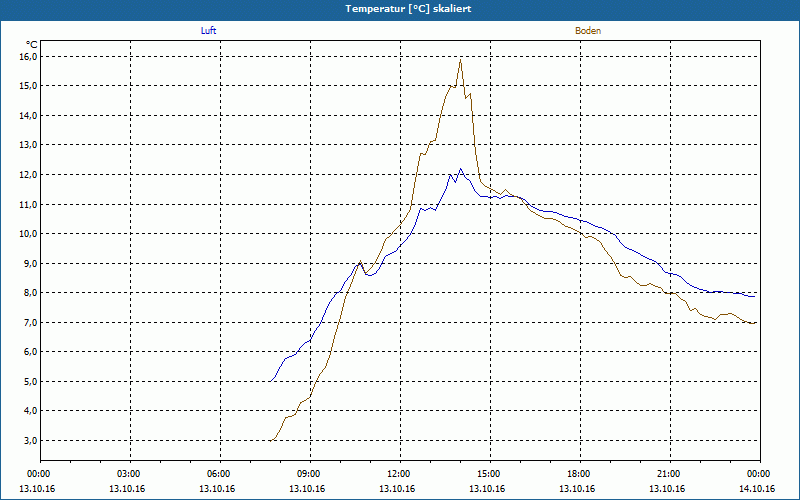Click the chart title 'Temperatur [°C] skaliert'
The image size is (800, 500).
(408, 9)
